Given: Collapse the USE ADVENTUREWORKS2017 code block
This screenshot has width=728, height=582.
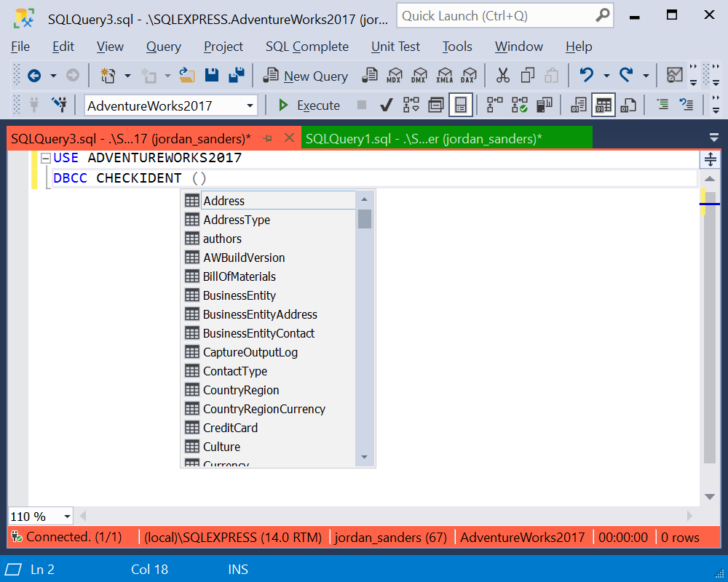Looking at the screenshot, I should (x=45, y=159).
